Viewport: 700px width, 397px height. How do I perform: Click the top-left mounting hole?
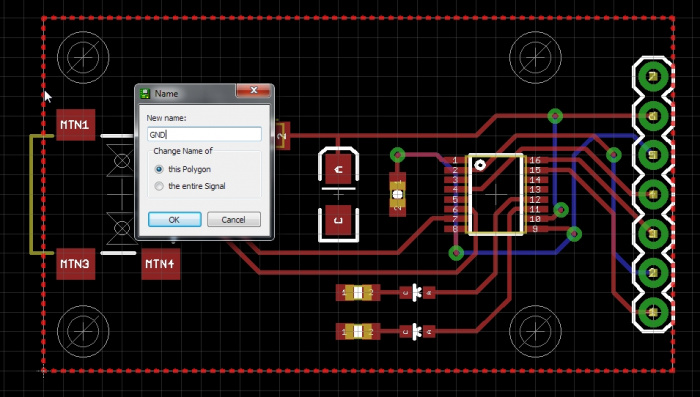tap(83, 58)
